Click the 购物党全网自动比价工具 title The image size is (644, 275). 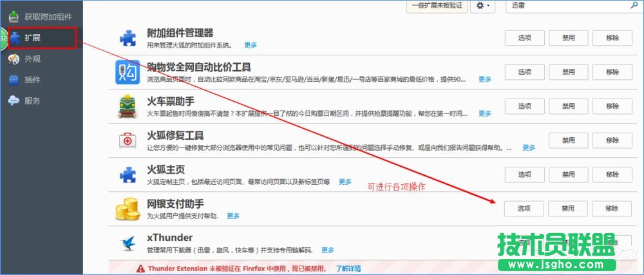199,67
